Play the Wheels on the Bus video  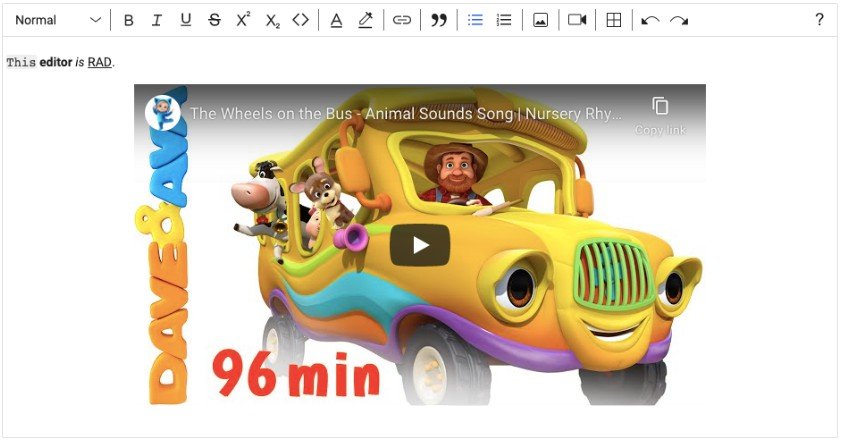tap(420, 245)
